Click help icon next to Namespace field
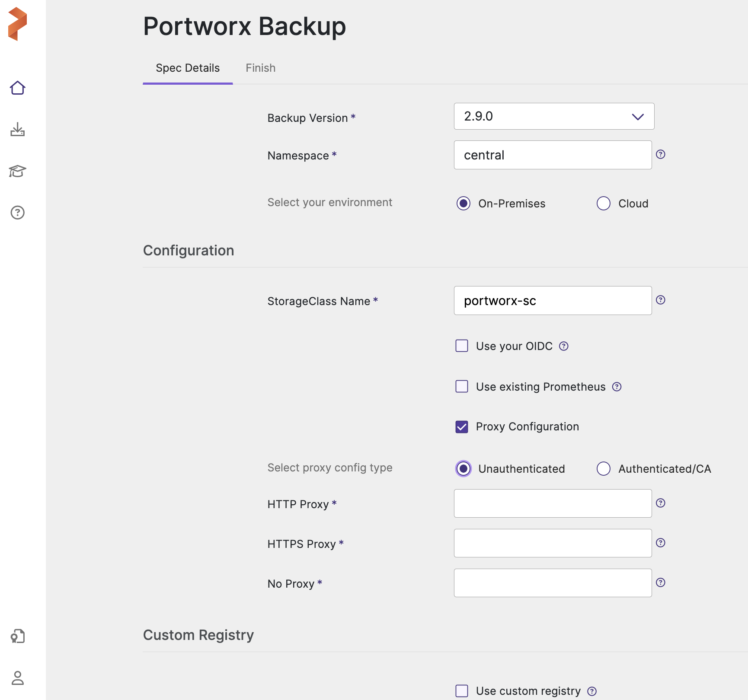This screenshot has width=748, height=700. tap(660, 154)
